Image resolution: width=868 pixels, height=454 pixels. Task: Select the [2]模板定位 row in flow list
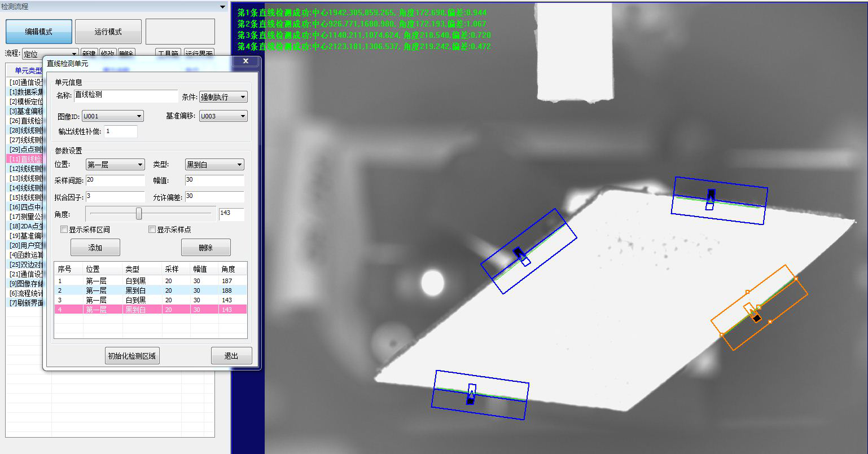coord(26,102)
